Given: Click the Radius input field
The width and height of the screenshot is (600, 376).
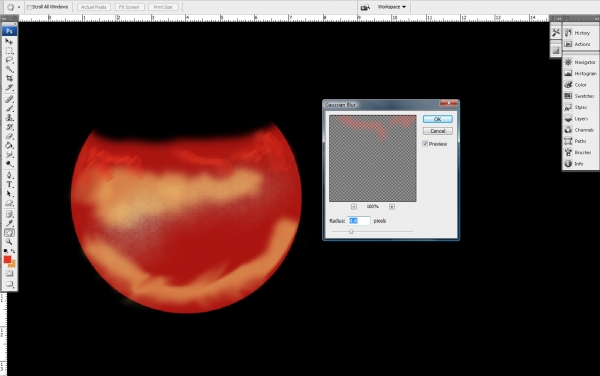Looking at the screenshot, I should coord(359,221).
